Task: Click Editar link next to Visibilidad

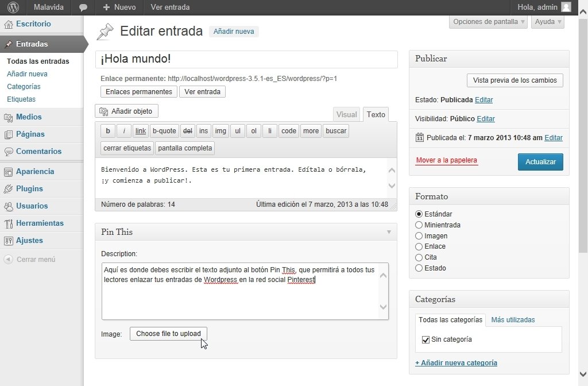Action: (x=486, y=118)
